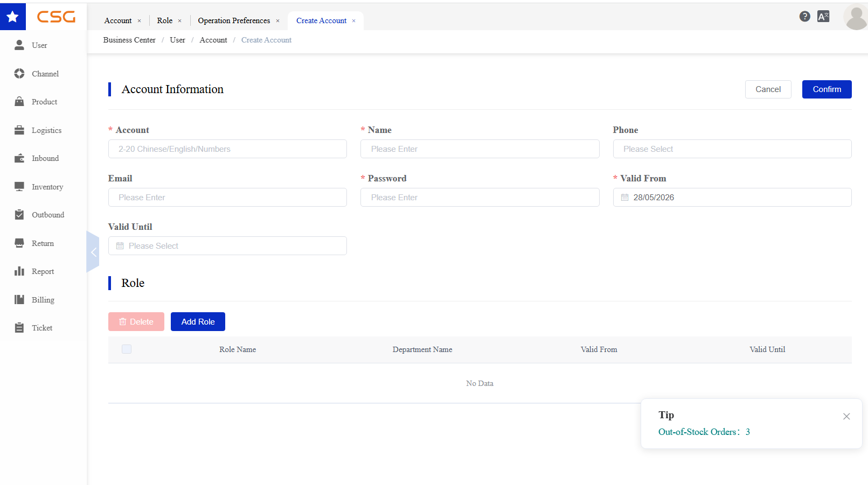This screenshot has width=868, height=485.
Task: Close the Operation Preferences tab
Action: click(277, 21)
